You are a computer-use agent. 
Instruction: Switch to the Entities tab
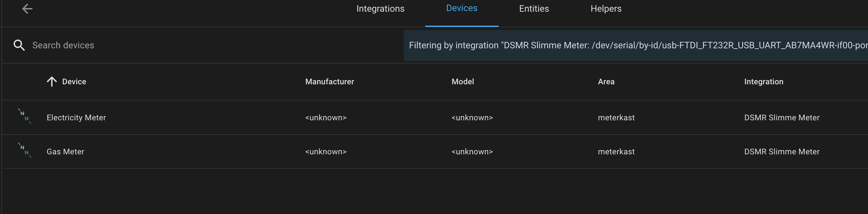(x=534, y=9)
